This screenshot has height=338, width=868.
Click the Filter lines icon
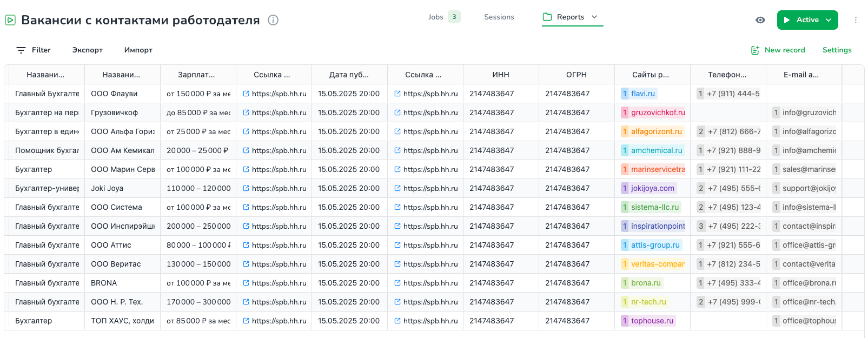[21, 50]
